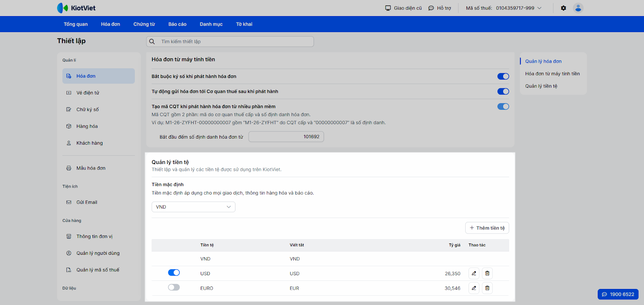Call support via 1900 6522 button
This screenshot has height=305, width=644.
(x=618, y=295)
